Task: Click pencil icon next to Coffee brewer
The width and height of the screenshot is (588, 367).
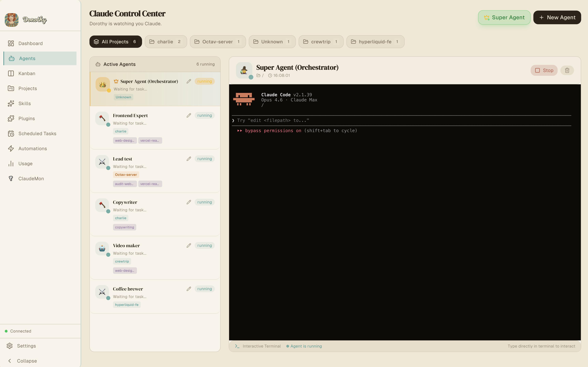Action: 189,289
